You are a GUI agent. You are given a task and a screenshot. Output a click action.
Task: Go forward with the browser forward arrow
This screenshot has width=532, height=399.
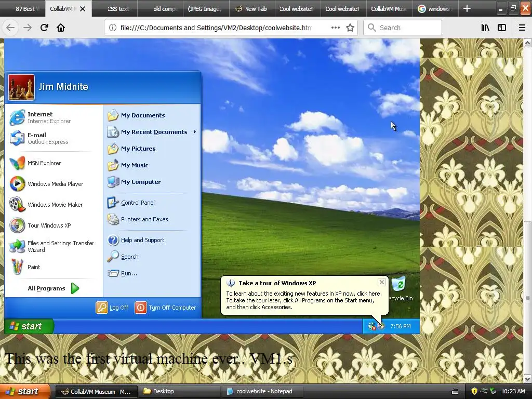click(x=28, y=28)
